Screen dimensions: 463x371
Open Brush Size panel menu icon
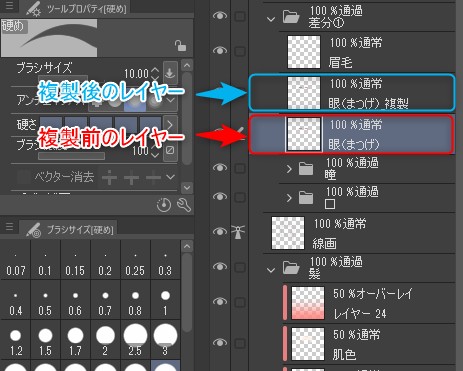9,227
